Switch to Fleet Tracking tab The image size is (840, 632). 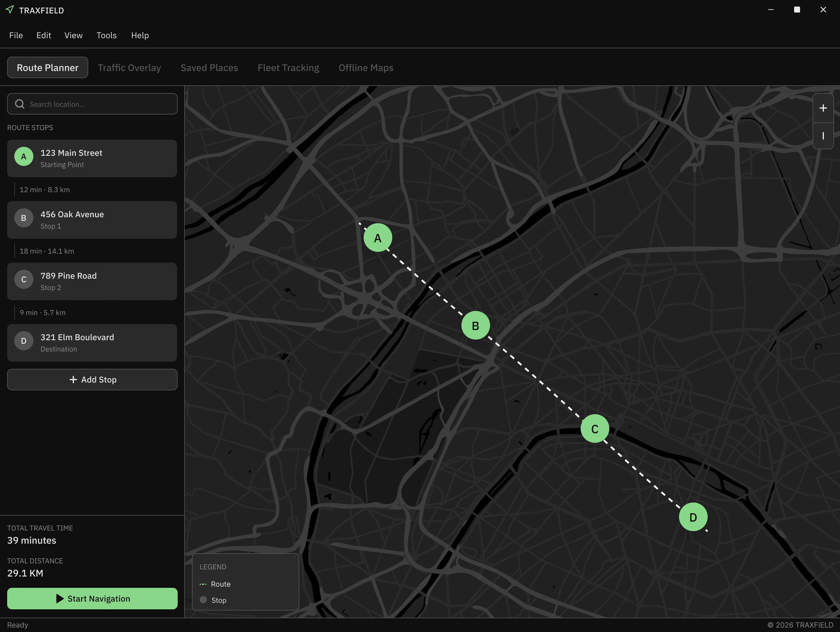click(288, 68)
